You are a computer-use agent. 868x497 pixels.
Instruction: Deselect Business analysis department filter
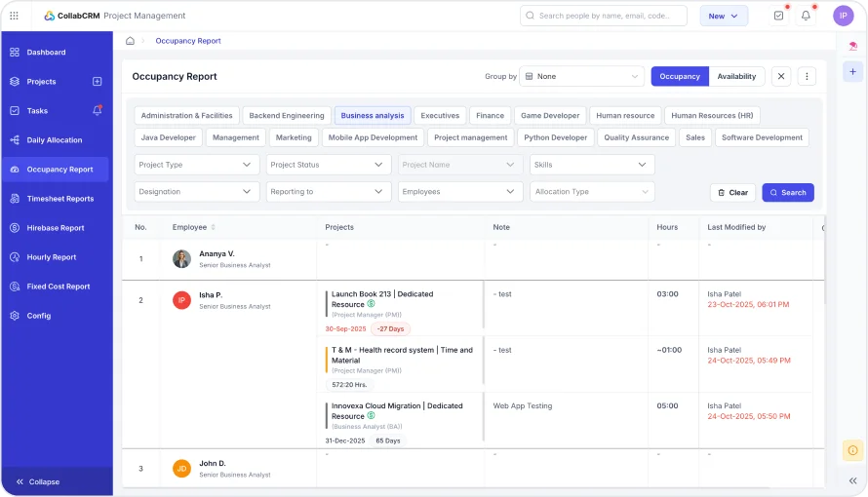(372, 116)
